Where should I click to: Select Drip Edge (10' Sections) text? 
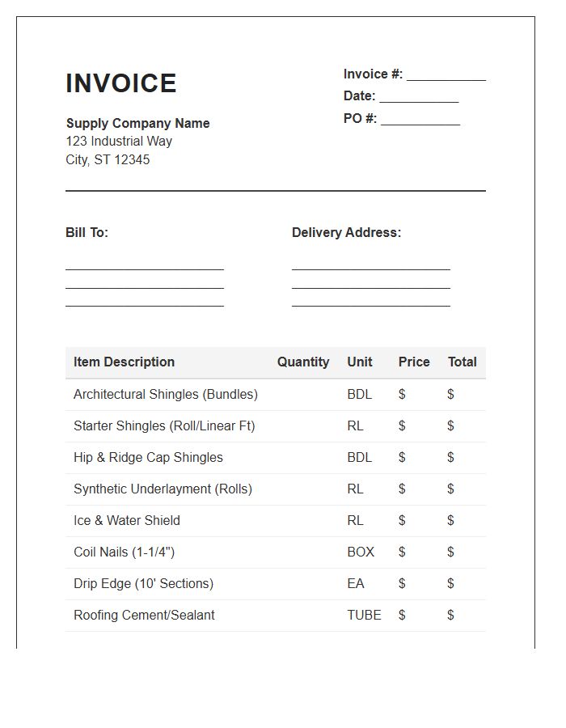(x=143, y=583)
